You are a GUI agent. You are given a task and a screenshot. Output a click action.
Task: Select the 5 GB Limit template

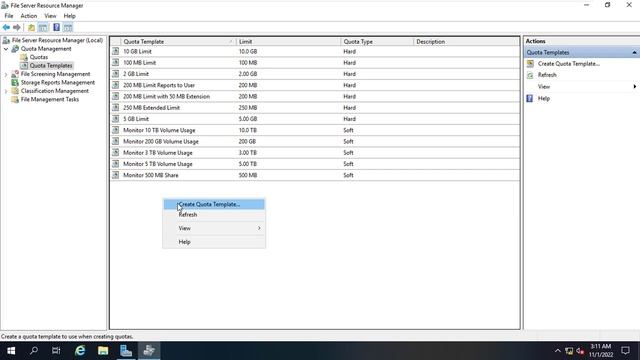pyautogui.click(x=315, y=119)
